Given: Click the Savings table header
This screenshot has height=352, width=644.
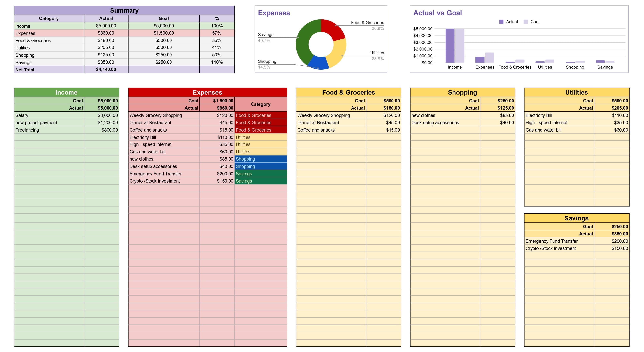Looking at the screenshot, I should pos(576,218).
